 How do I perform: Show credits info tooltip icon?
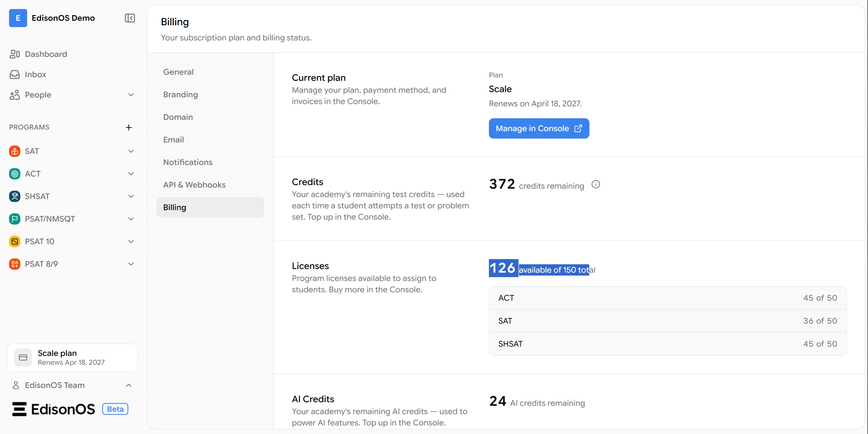[x=595, y=184]
